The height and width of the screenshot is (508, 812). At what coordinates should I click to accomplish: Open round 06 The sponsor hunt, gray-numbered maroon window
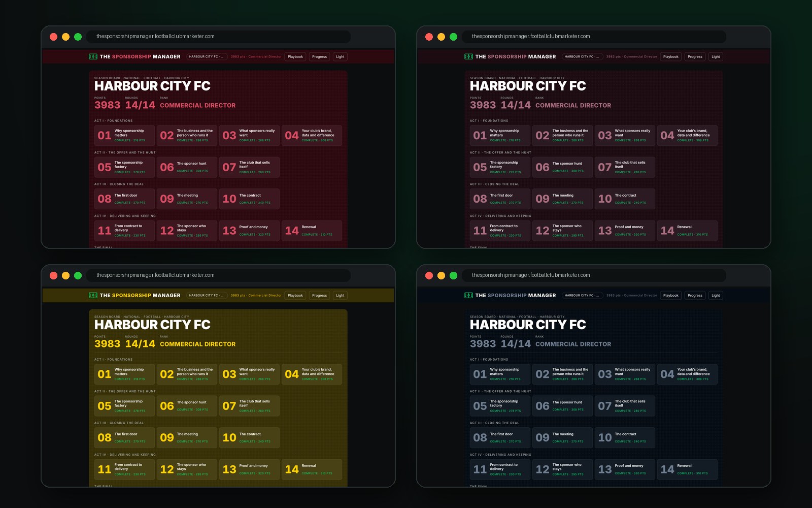pyautogui.click(x=562, y=167)
